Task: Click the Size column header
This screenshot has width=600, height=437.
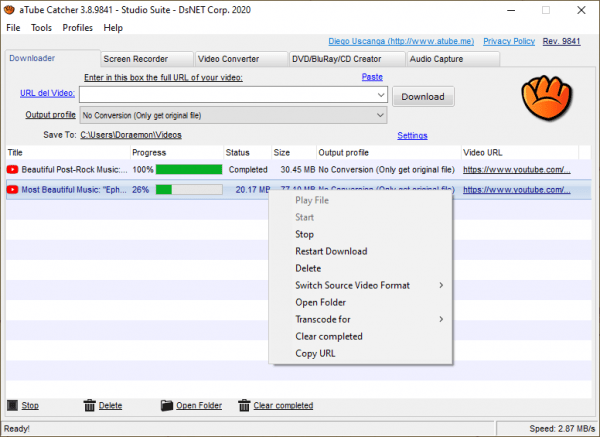Action: pos(294,153)
